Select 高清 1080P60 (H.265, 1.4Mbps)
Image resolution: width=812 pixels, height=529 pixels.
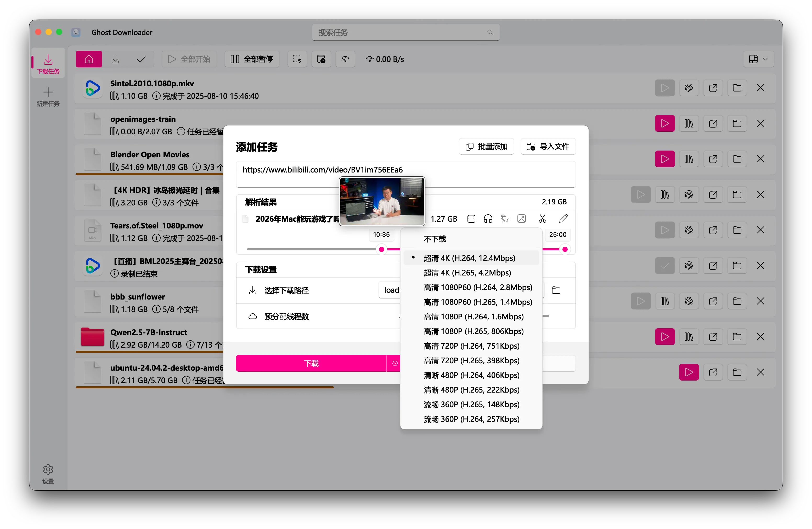471,302
